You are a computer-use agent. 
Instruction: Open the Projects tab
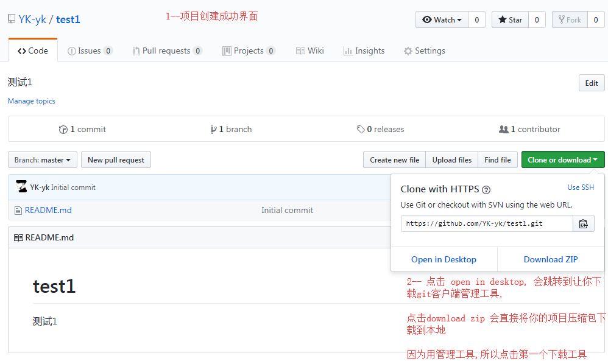point(249,51)
